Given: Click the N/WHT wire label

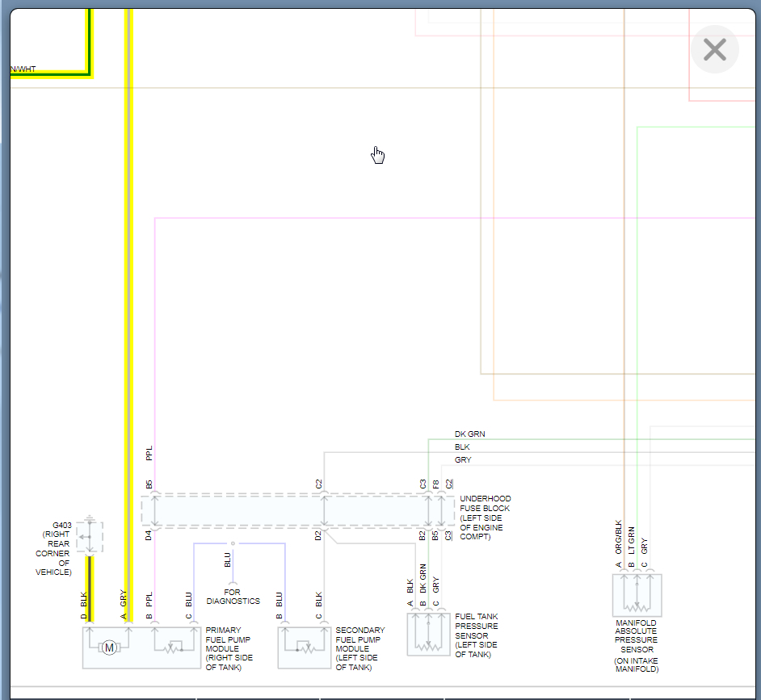Looking at the screenshot, I should pos(23,69).
